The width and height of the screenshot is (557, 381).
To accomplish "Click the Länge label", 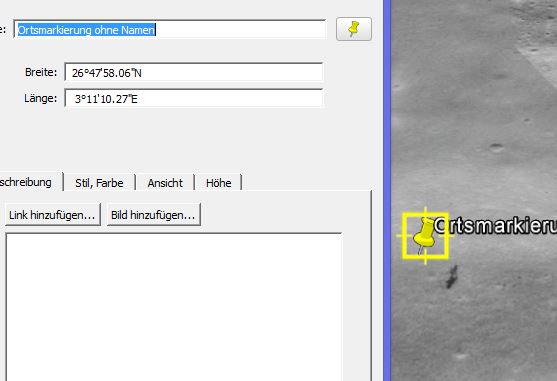I will click(40, 98).
